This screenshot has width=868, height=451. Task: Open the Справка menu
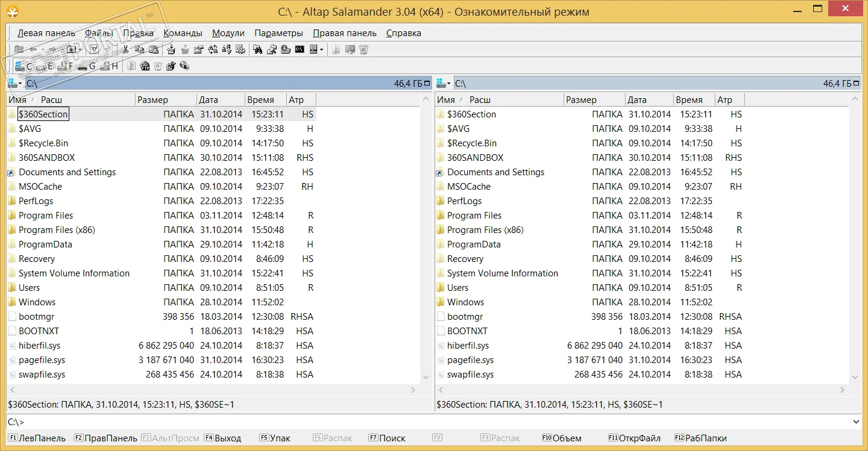tap(404, 33)
